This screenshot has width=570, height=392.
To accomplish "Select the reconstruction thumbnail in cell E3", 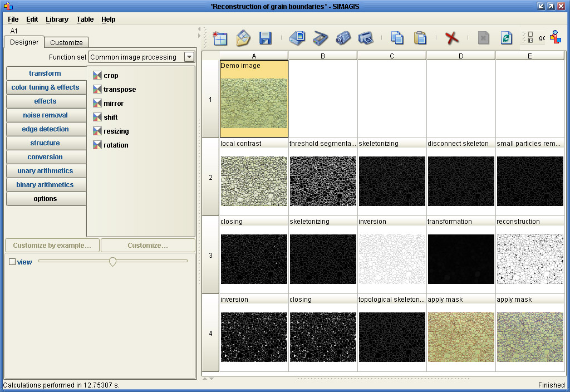I will point(529,259).
